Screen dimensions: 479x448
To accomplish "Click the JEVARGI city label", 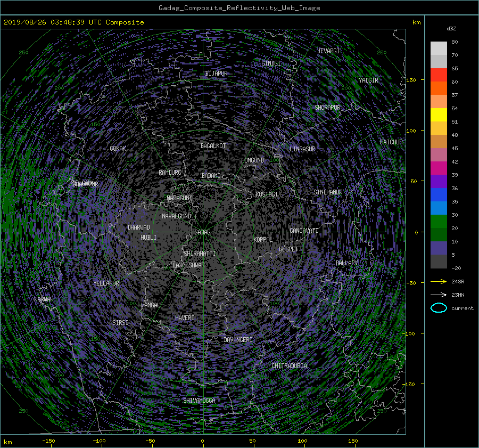I will (x=328, y=51).
